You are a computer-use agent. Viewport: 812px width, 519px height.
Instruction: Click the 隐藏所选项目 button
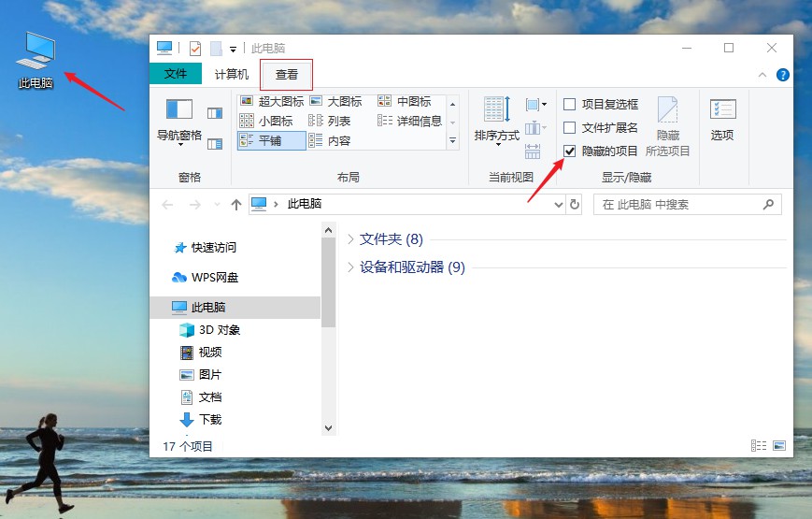coord(667,126)
